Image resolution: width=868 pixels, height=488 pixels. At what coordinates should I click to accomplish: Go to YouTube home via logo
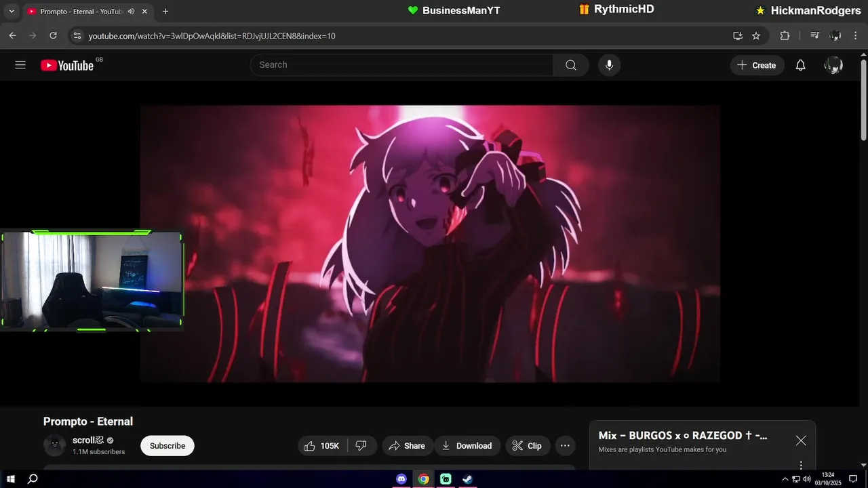click(67, 65)
